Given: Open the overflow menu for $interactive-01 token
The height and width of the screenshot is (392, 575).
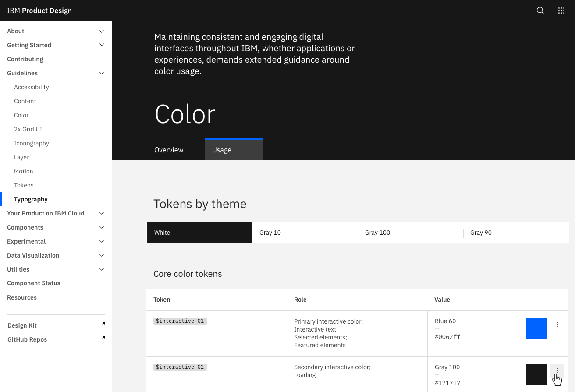Looking at the screenshot, I should pos(557,324).
